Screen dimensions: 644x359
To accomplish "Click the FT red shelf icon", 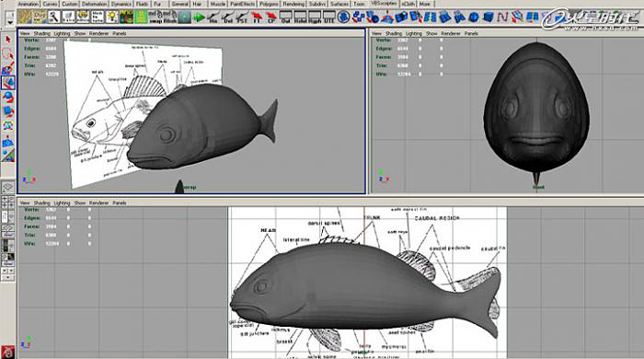I will pos(257,17).
